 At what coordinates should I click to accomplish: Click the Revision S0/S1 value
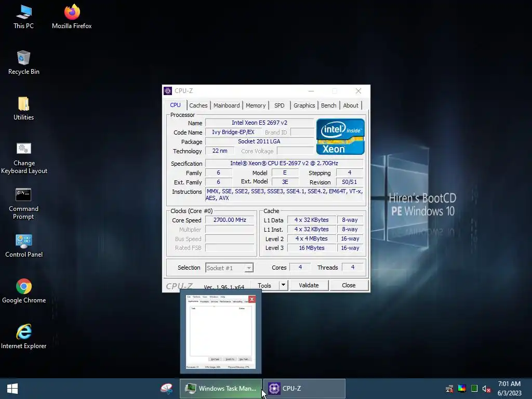pos(350,182)
